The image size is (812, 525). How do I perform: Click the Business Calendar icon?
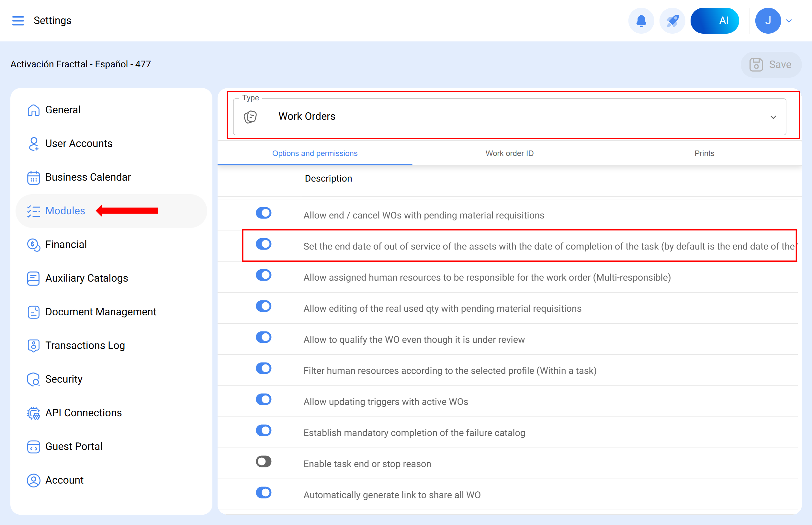[x=33, y=177]
